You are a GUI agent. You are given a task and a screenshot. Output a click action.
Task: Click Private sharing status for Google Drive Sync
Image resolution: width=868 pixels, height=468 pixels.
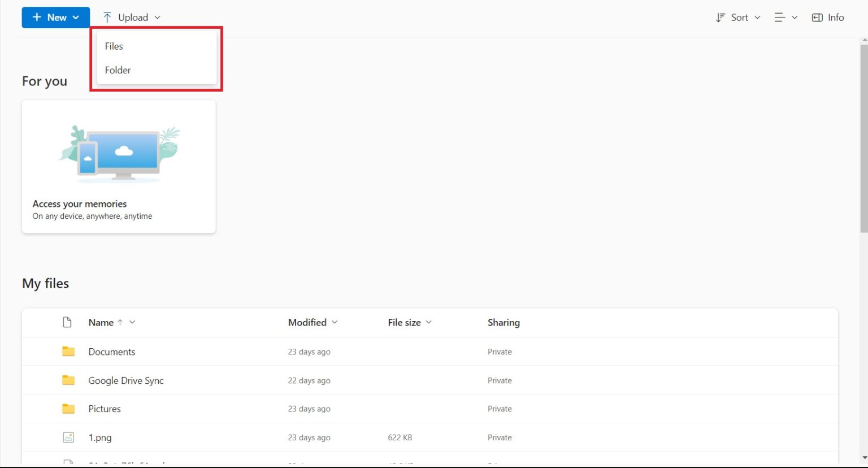coord(500,380)
